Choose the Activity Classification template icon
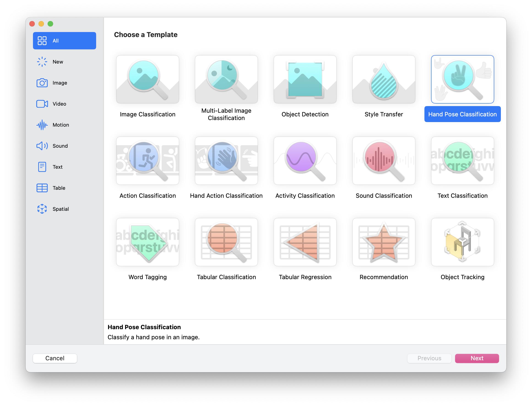Viewport: 532px width, 406px height. (x=305, y=161)
